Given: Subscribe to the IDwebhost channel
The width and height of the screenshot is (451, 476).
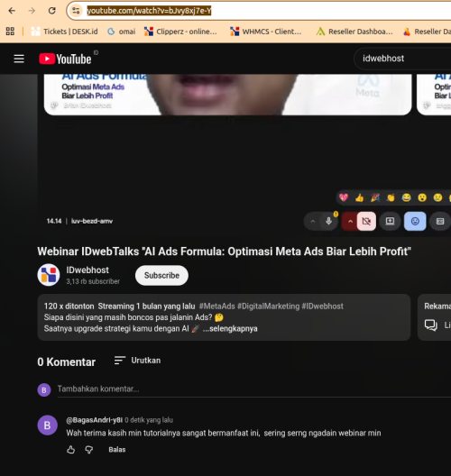Looking at the screenshot, I should [x=161, y=275].
